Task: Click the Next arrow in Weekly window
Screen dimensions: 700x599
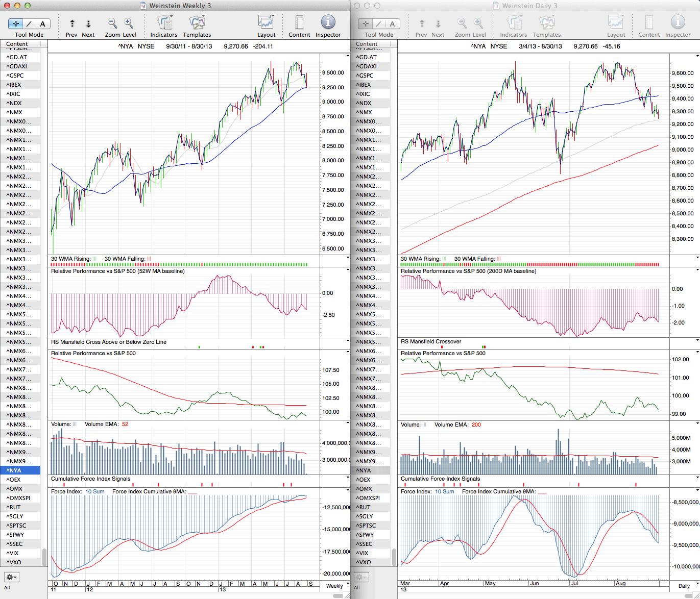Action: [x=88, y=23]
